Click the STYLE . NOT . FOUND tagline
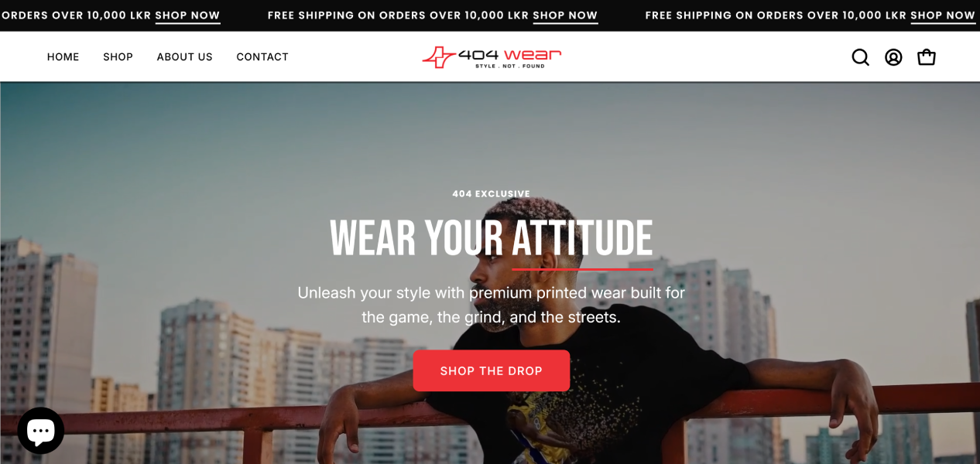Viewport: 980px width, 464px height. [509, 66]
